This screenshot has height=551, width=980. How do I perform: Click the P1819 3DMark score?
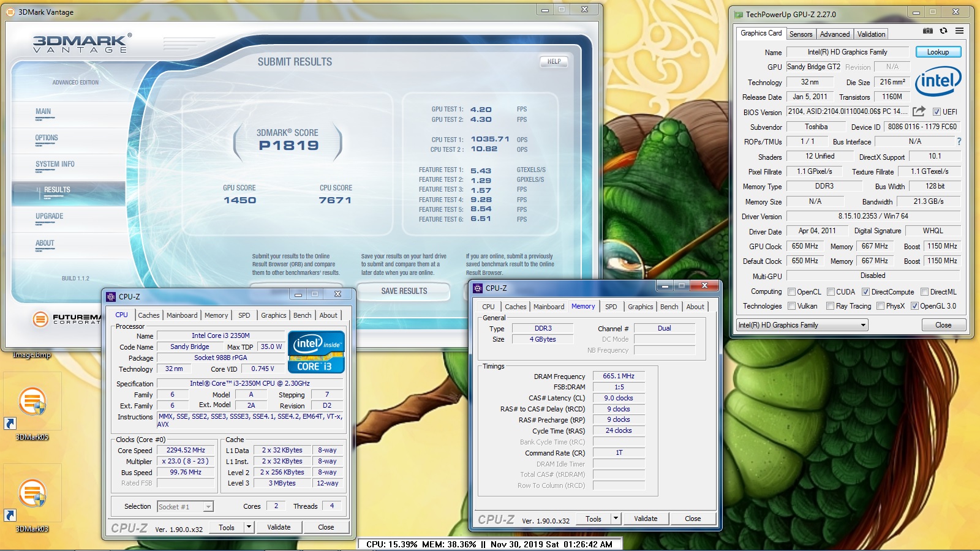(288, 146)
